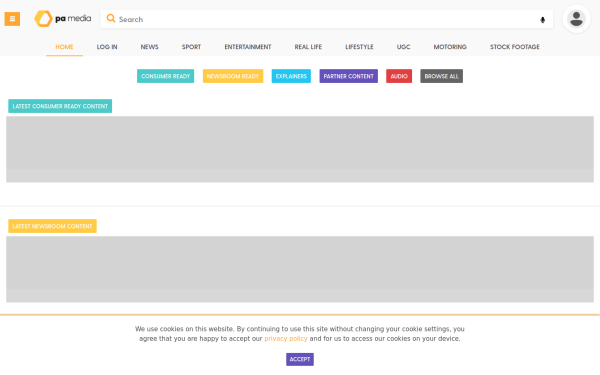The width and height of the screenshot is (600, 375).
Task: Click the PA Media logo
Action: click(63, 18)
